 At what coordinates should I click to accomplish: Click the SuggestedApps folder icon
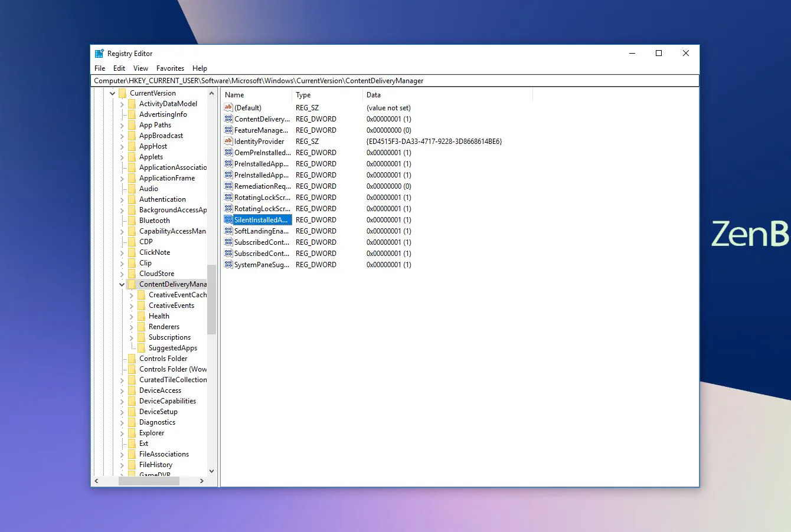coord(141,348)
